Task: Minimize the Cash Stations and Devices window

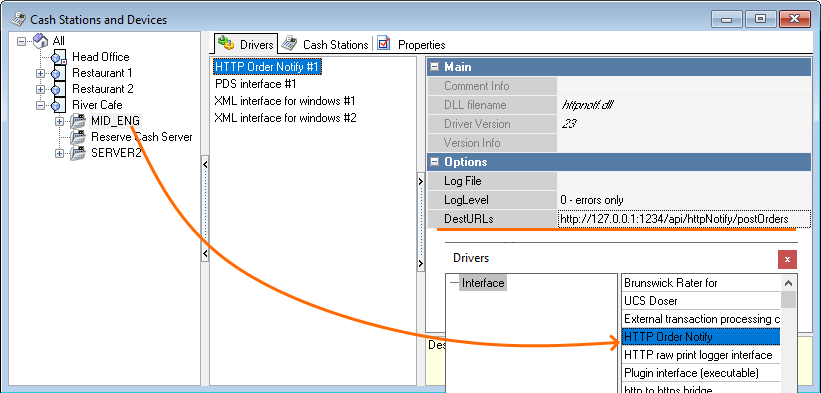Action: tap(727, 19)
